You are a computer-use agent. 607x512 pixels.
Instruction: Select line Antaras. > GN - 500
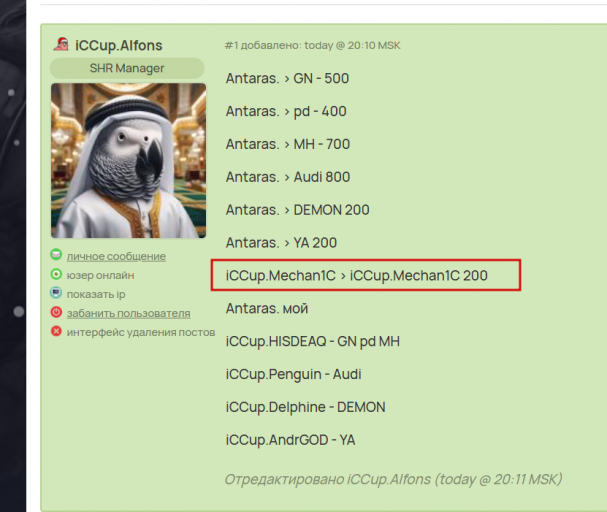287,79
